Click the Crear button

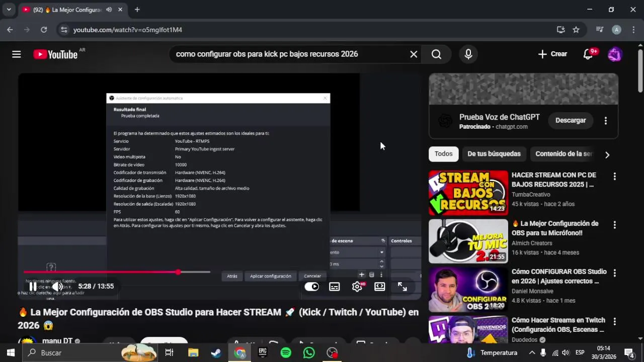tap(552, 54)
